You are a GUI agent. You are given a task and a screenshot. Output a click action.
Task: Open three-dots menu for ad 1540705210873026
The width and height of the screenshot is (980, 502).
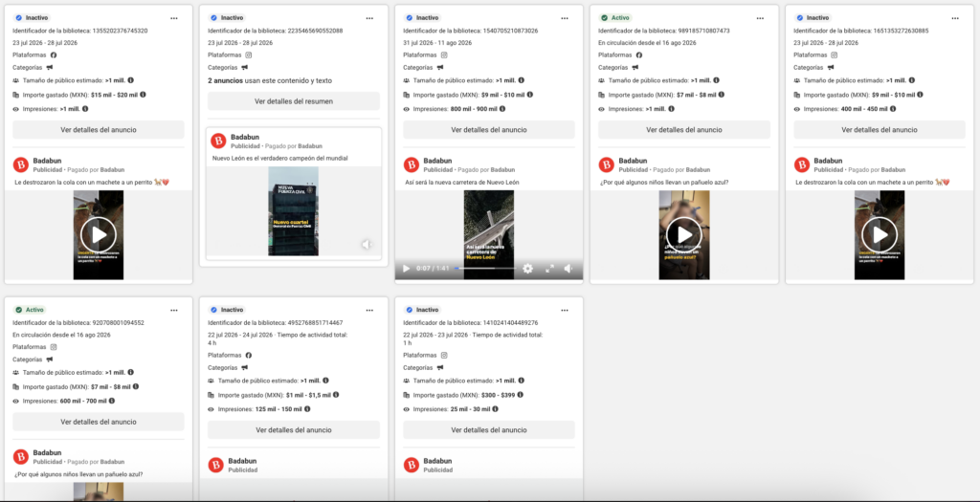[565, 18]
